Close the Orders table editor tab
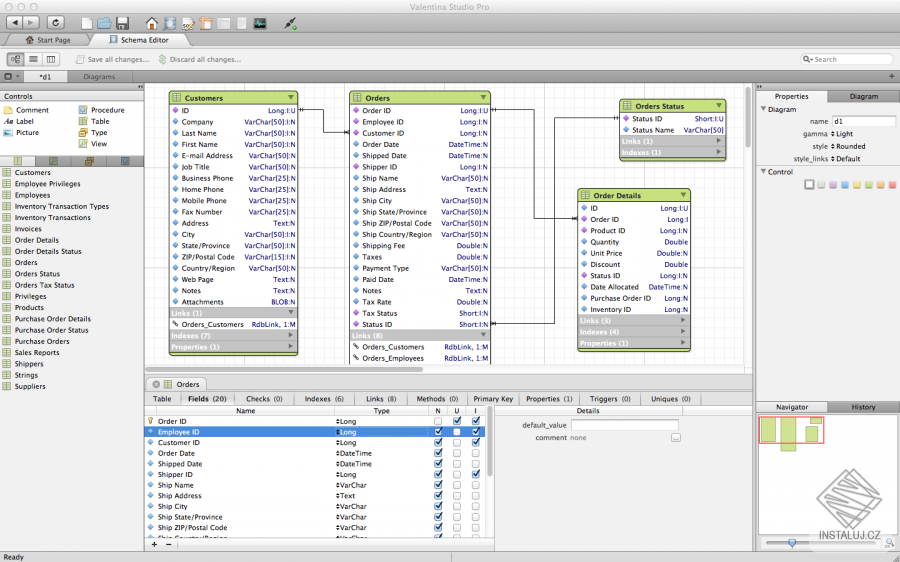The height and width of the screenshot is (562, 900). point(156,384)
